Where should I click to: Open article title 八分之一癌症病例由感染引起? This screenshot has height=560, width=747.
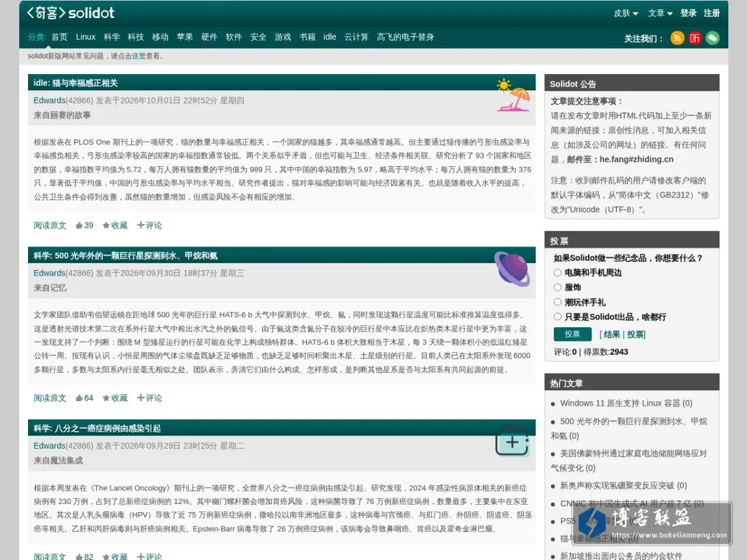coord(97,428)
